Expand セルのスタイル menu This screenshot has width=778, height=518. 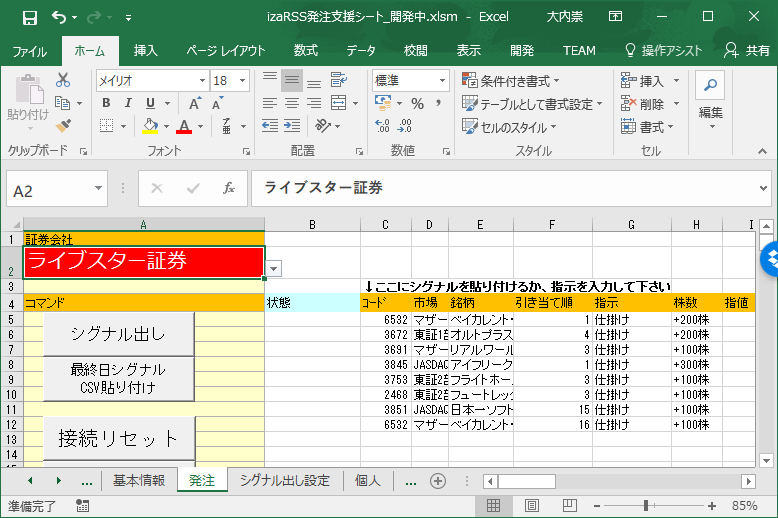point(509,127)
